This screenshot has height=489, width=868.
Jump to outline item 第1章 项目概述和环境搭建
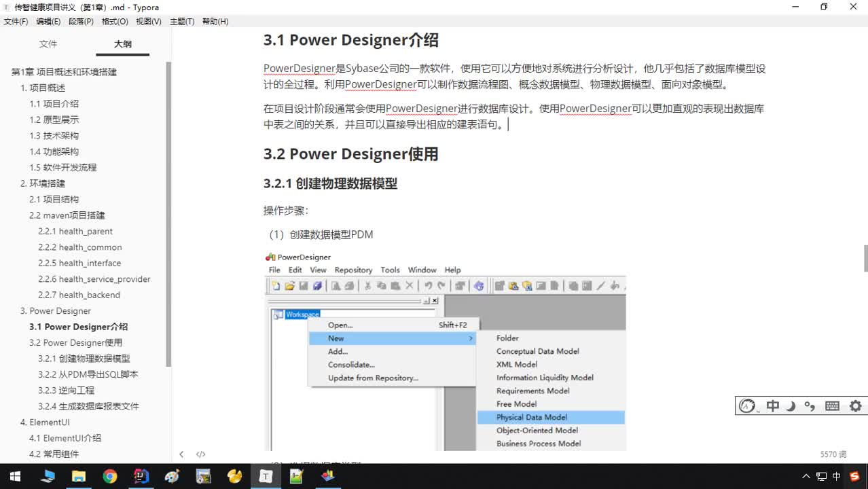click(x=65, y=72)
